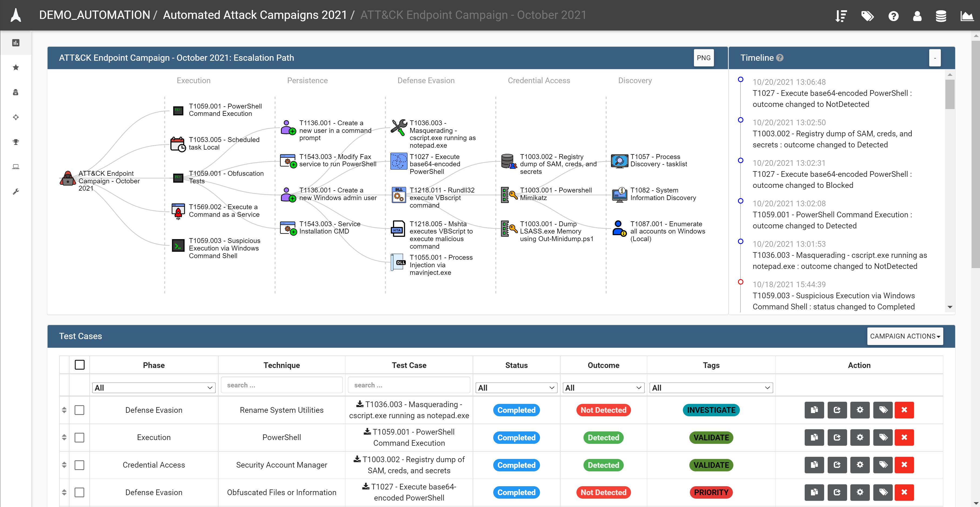Click tag icon for T1003.002 Registry dump row
This screenshot has width=980, height=507.
(x=883, y=464)
